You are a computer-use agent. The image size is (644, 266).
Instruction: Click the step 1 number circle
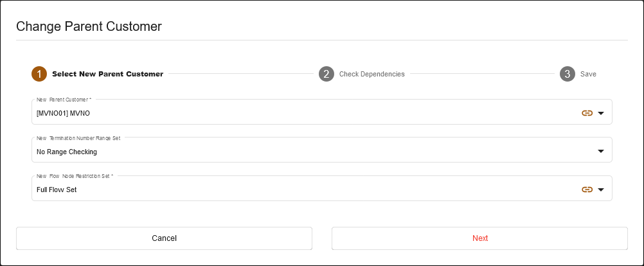39,74
